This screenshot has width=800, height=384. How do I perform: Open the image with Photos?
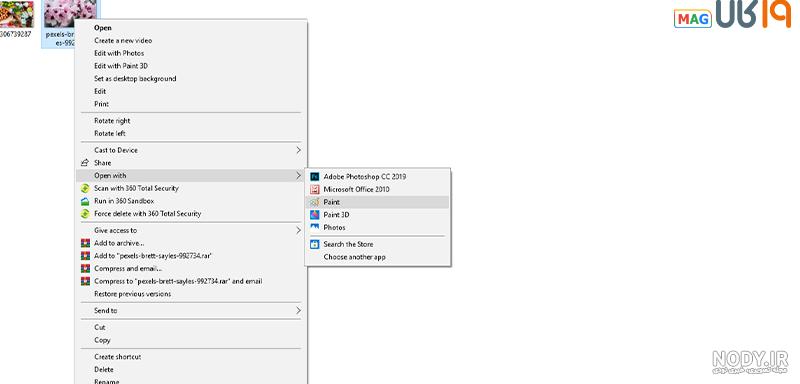[334, 227]
